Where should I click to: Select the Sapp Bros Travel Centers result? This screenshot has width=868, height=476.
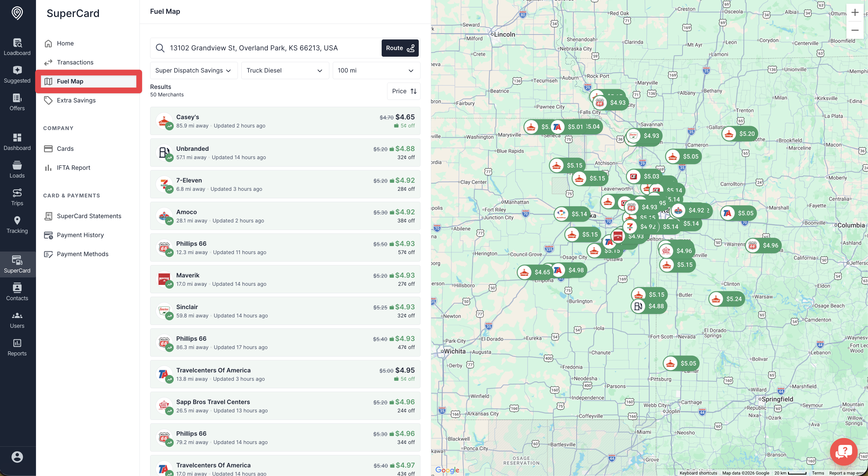(285, 406)
